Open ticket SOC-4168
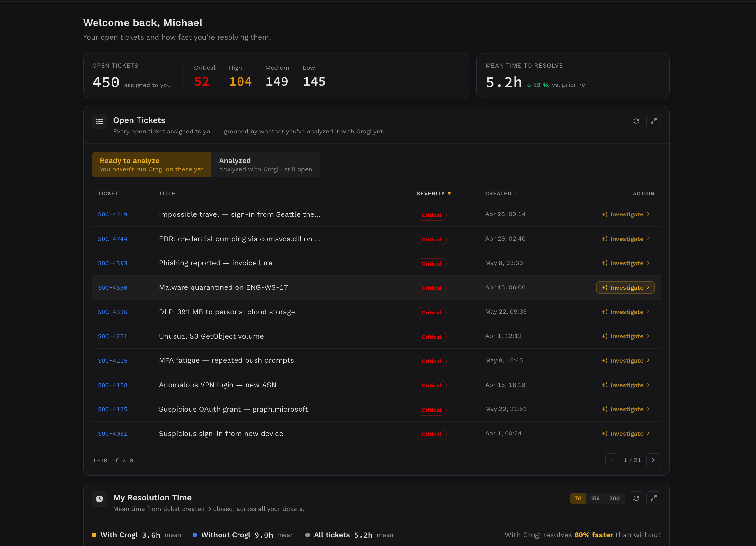This screenshot has height=546, width=756. pyautogui.click(x=113, y=385)
